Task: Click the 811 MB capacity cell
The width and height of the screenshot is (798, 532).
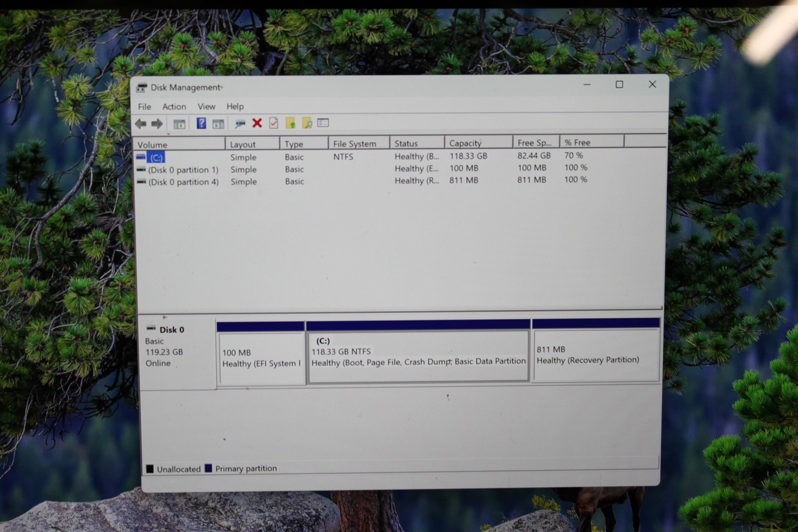Action: (x=463, y=180)
